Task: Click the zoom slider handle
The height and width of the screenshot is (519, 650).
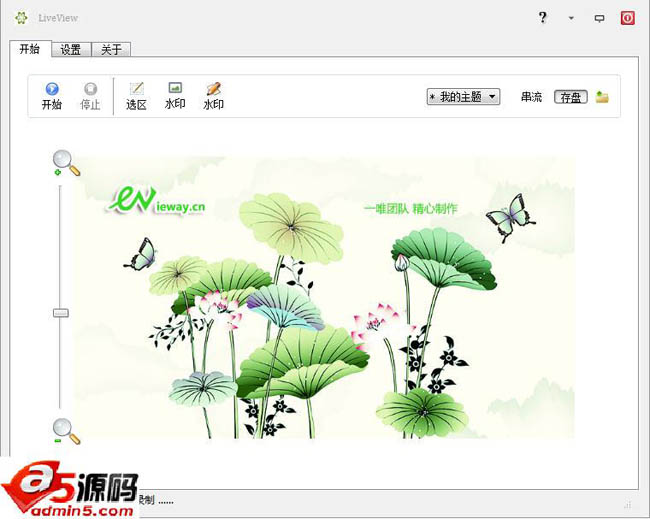Action: (x=61, y=313)
